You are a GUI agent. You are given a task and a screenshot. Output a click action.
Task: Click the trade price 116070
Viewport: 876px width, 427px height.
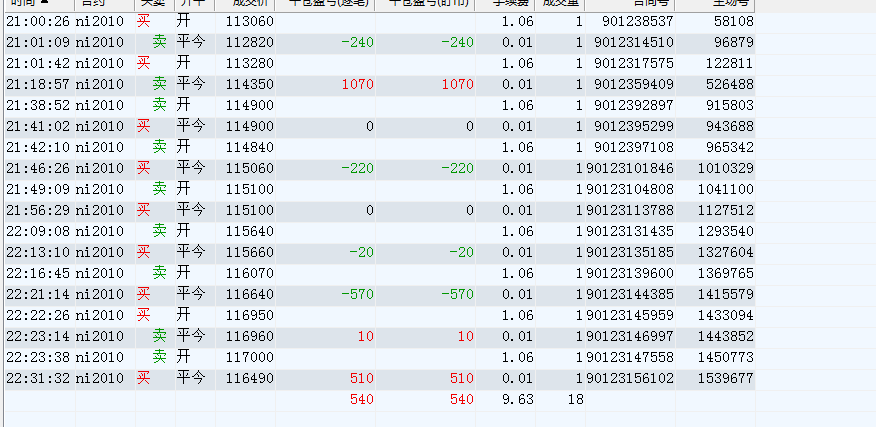(x=250, y=273)
